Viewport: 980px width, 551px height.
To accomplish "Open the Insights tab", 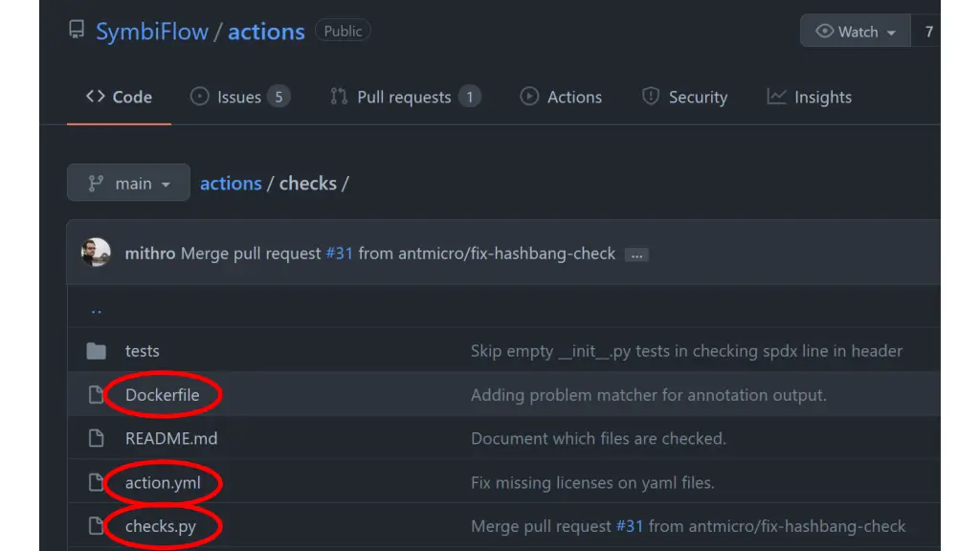I will (x=810, y=97).
